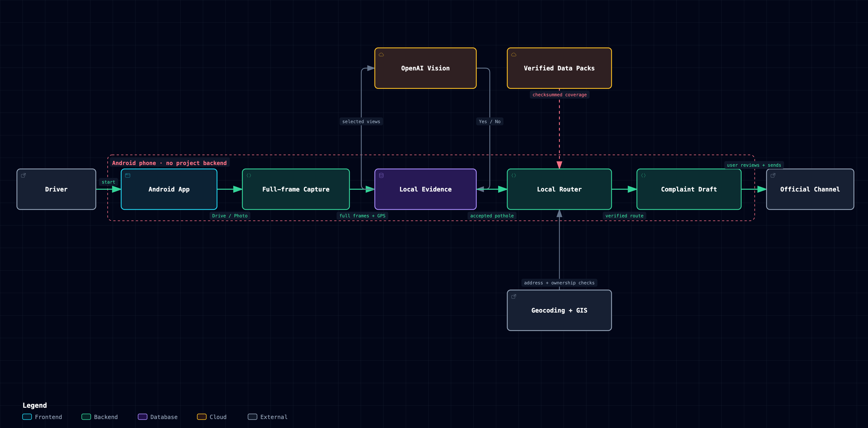Screen dimensions: 868x428
Task: Click the Backend legend swatch
Action: tap(86, 417)
